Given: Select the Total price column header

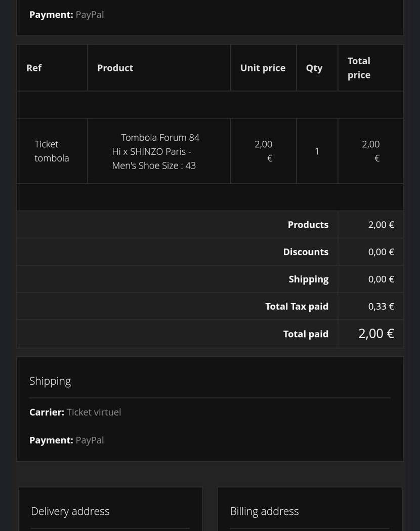Looking at the screenshot, I should click(x=359, y=68).
